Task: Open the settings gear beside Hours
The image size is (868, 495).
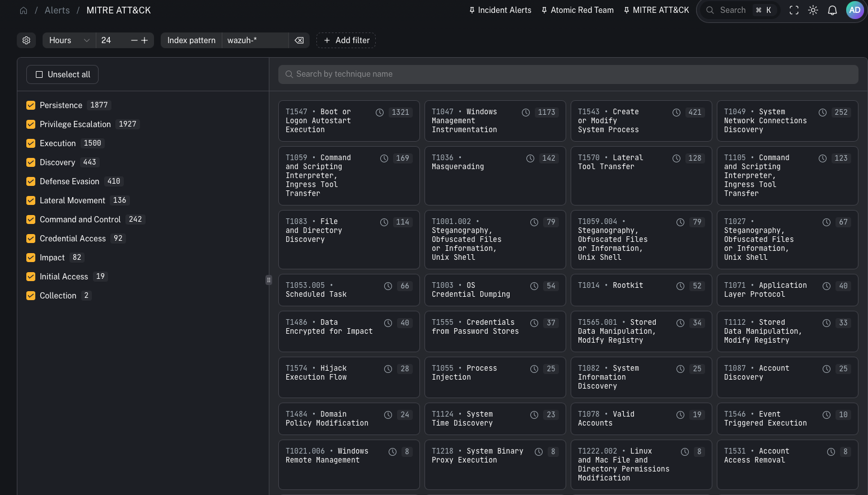Action: point(26,40)
